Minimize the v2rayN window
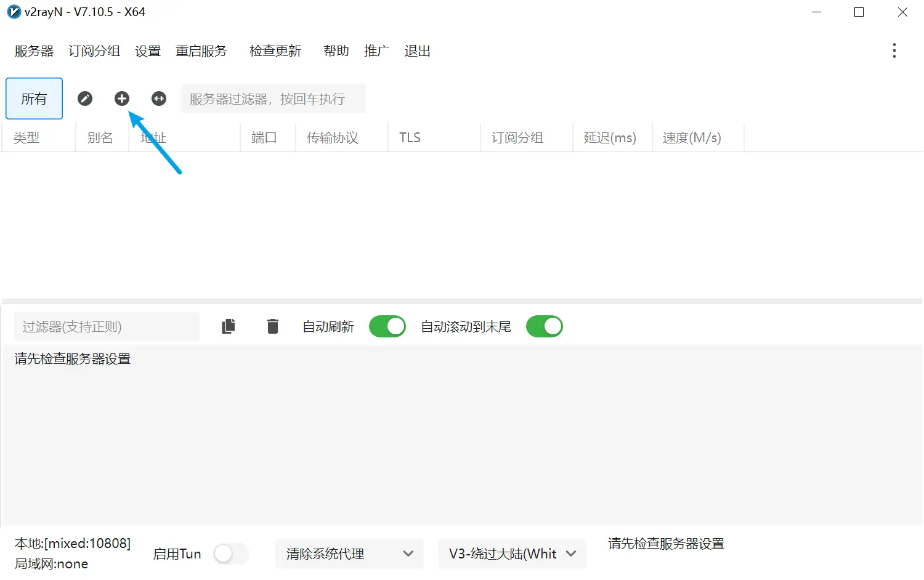The width and height of the screenshot is (924, 580). tap(817, 12)
